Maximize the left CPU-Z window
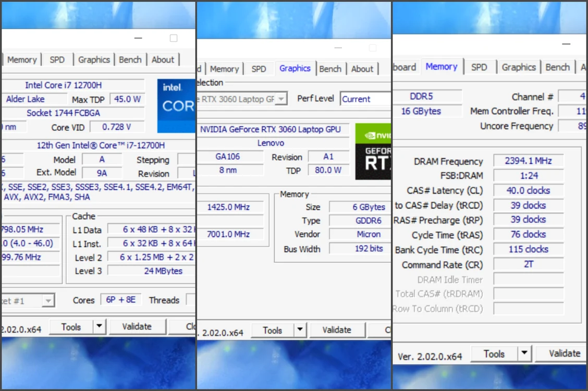Viewport: 588px width, 391px height. (x=174, y=38)
